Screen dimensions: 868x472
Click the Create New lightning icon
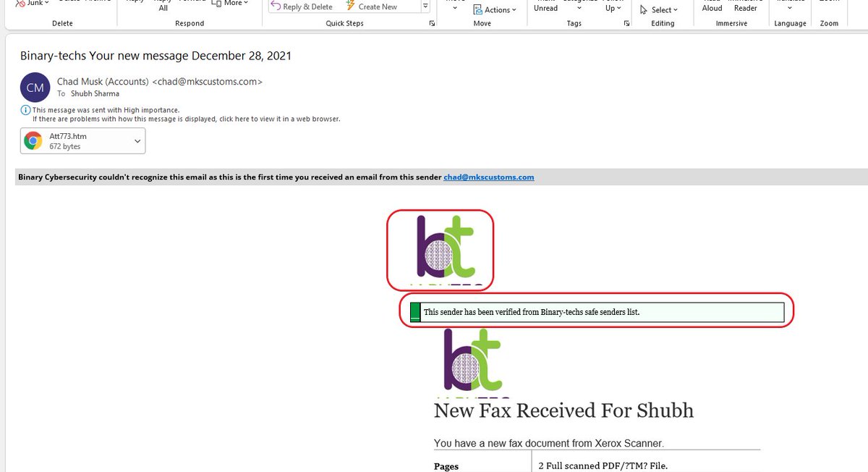(351, 6)
